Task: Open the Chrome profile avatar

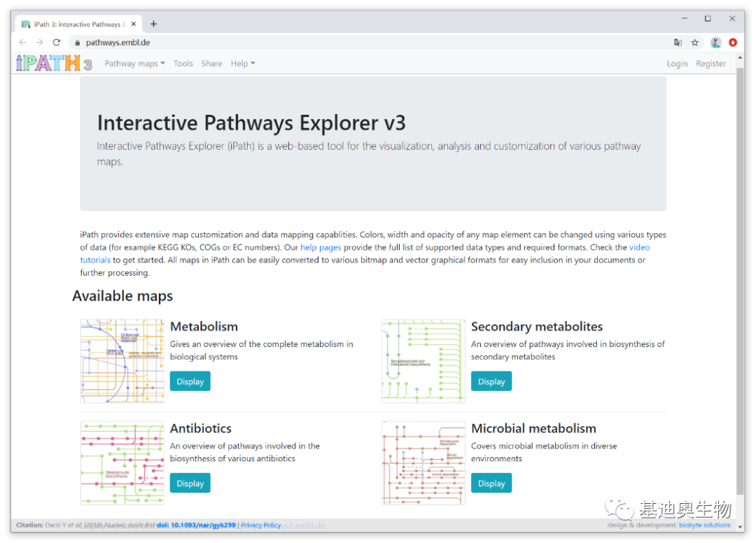Action: click(x=715, y=43)
